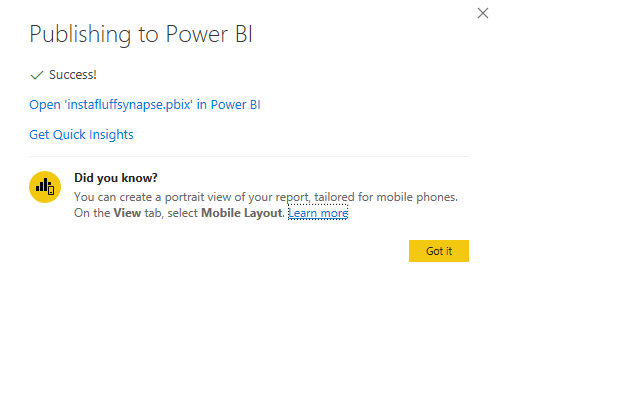This screenshot has height=405, width=624.
Task: Click the yellow Power BI mobile report icon
Action: click(x=45, y=187)
